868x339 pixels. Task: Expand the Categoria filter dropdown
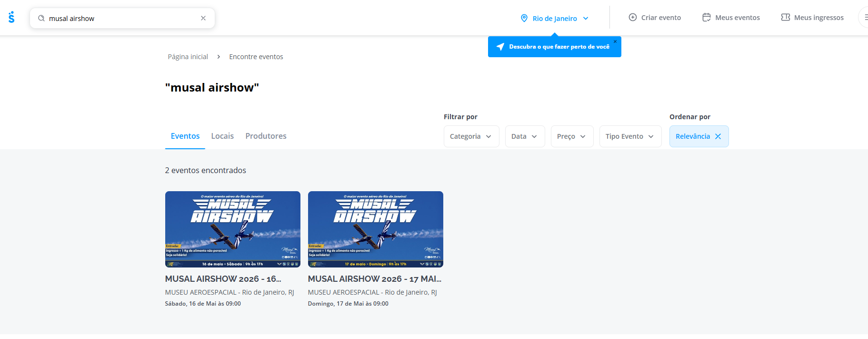(471, 136)
